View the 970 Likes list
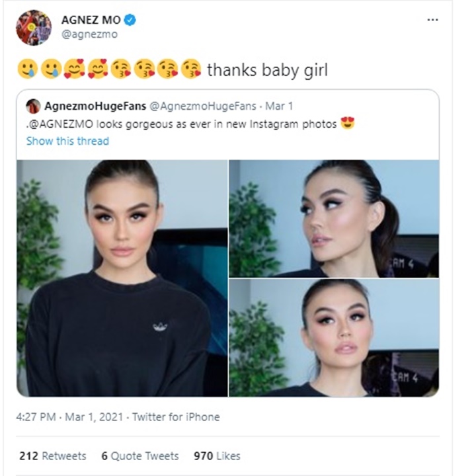This screenshot has width=476, height=476. 217,456
